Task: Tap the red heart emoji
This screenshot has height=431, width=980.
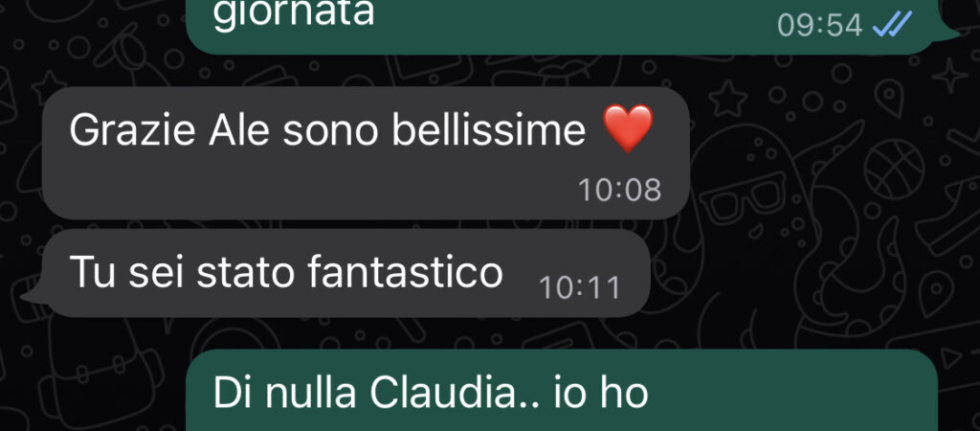Action: 628,128
